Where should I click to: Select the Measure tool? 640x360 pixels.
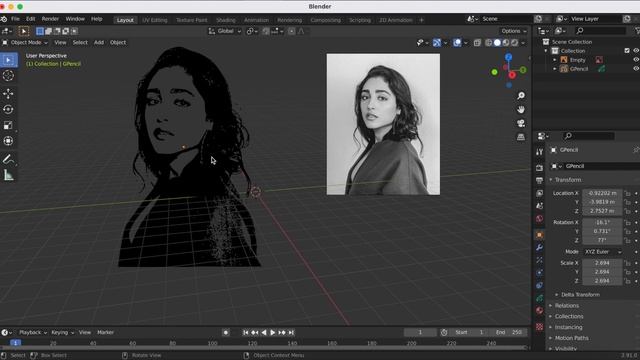coord(8,175)
